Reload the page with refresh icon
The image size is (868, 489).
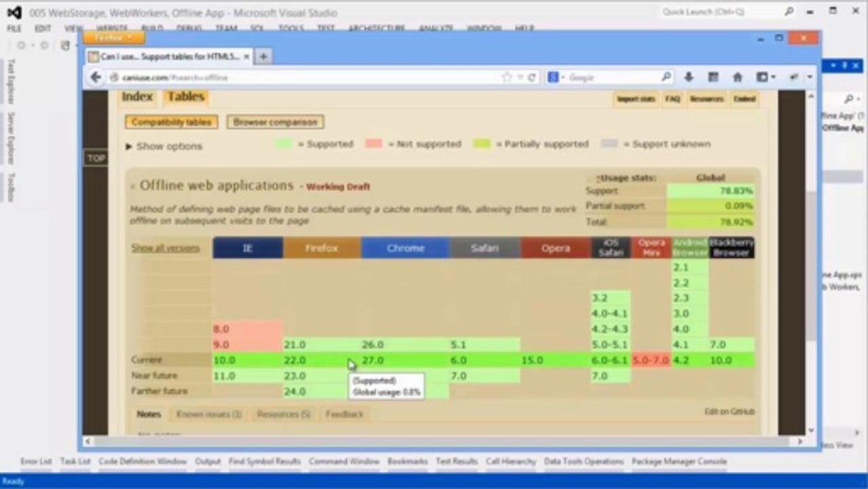click(532, 77)
